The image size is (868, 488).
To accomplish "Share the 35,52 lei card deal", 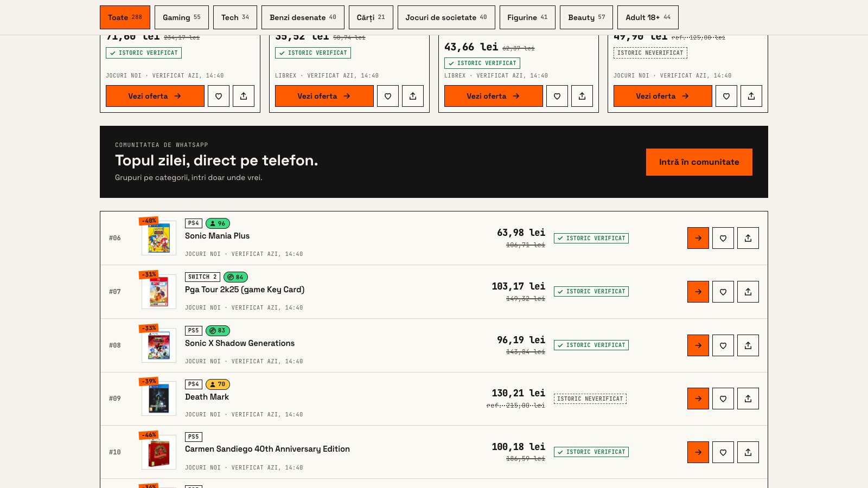I will (413, 96).
